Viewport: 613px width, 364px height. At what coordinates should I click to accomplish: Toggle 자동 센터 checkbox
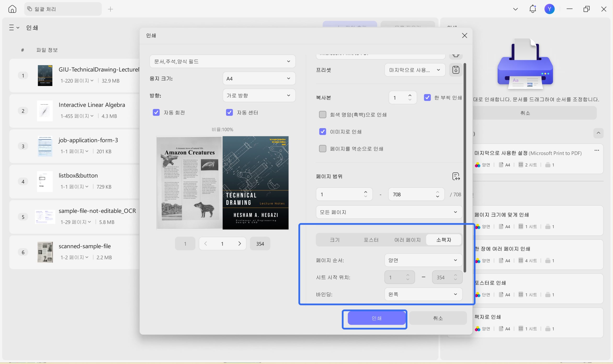coord(229,113)
